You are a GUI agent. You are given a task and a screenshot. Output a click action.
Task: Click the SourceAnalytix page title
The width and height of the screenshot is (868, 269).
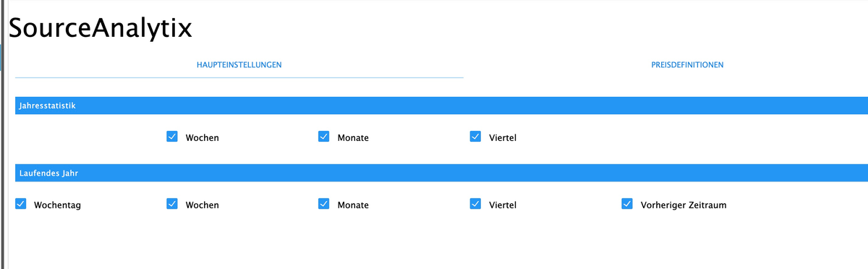click(x=100, y=28)
